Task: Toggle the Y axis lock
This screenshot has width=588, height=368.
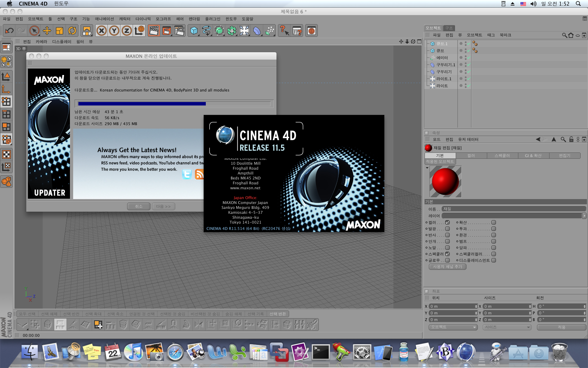Action: 114,31
